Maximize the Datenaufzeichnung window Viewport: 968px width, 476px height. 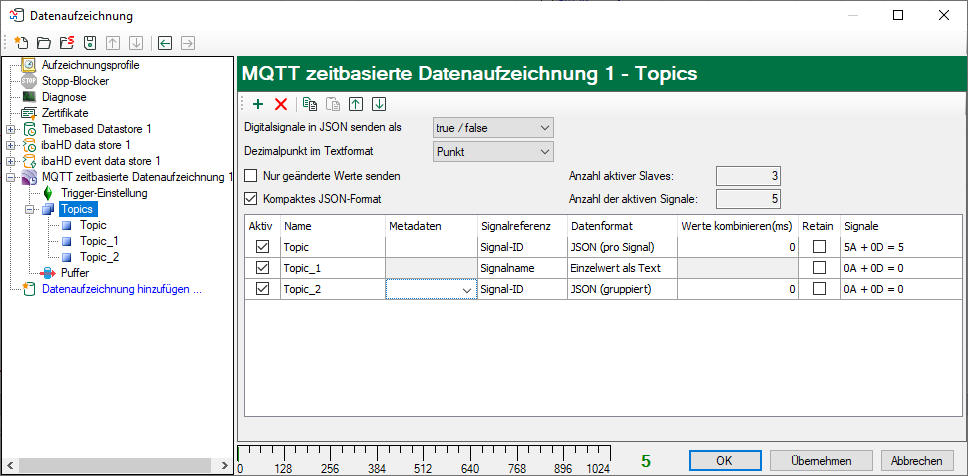[x=898, y=15]
